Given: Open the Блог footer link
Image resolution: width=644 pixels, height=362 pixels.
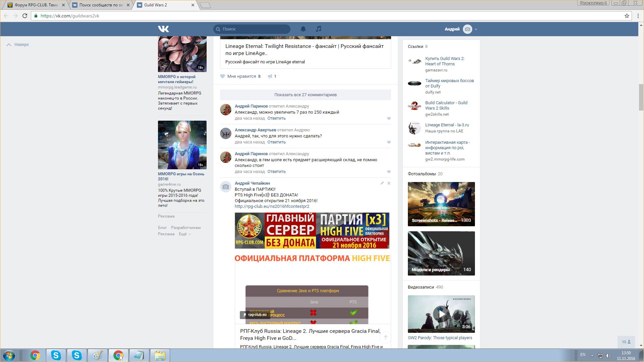Looking at the screenshot, I should pos(162,228).
